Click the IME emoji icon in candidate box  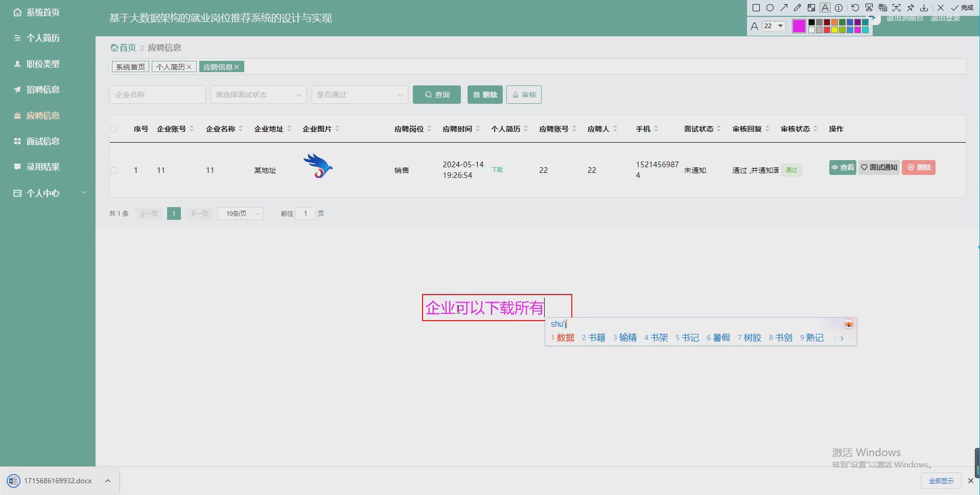[x=849, y=324]
